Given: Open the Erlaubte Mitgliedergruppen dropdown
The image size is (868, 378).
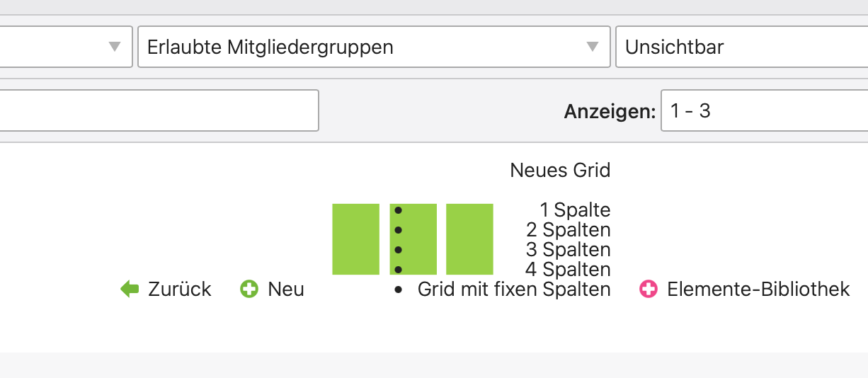Looking at the screenshot, I should point(373,47).
